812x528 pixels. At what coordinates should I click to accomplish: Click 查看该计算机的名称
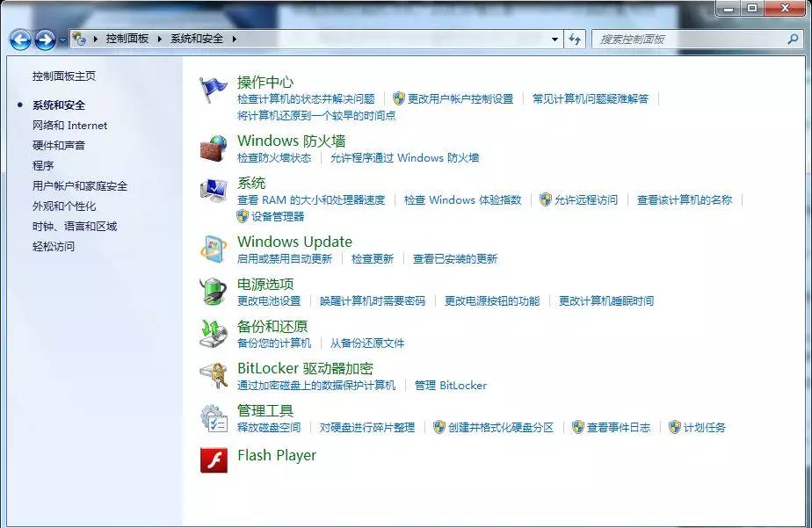click(685, 199)
